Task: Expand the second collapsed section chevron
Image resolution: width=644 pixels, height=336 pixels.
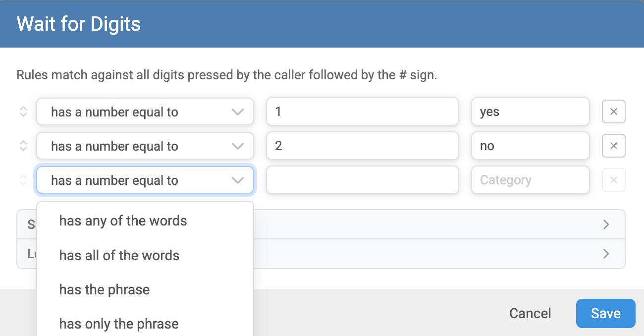Action: 606,254
